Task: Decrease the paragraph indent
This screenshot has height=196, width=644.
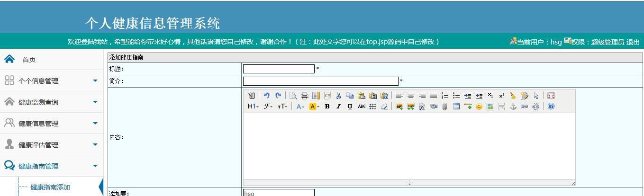Action: tap(479, 95)
